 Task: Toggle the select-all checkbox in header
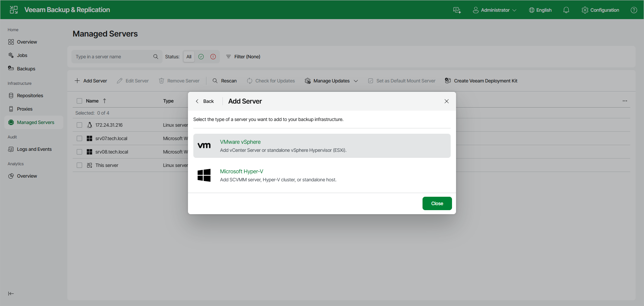tap(79, 101)
